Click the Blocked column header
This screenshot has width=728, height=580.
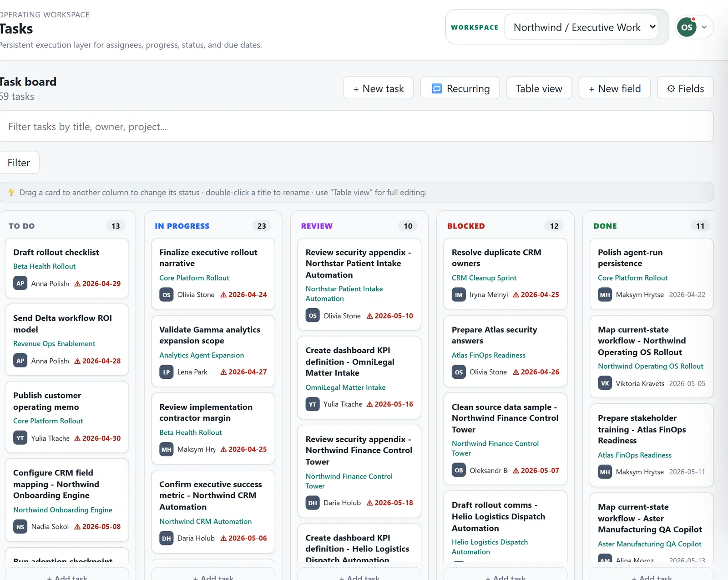[x=466, y=226]
